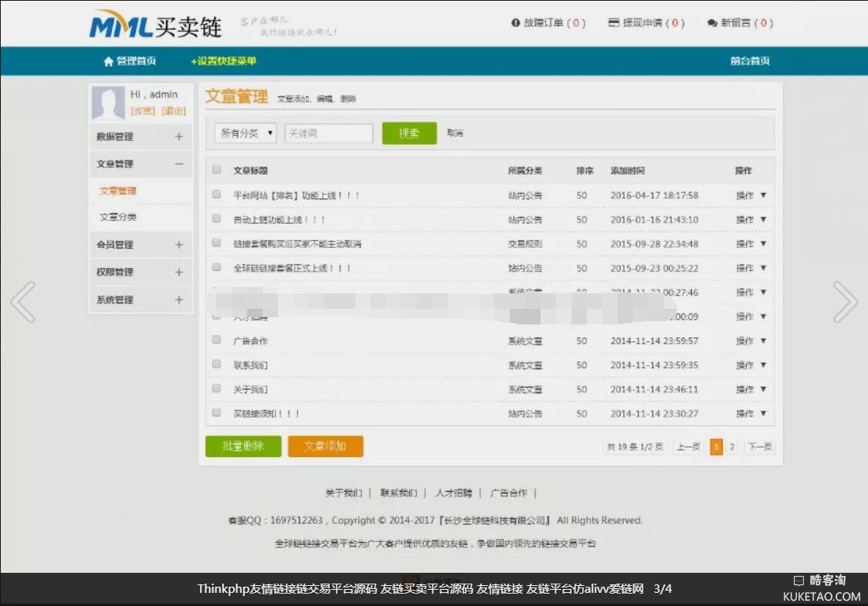This screenshot has height=606, width=868.
Task: Click the admin avatar image
Action: tap(108, 103)
